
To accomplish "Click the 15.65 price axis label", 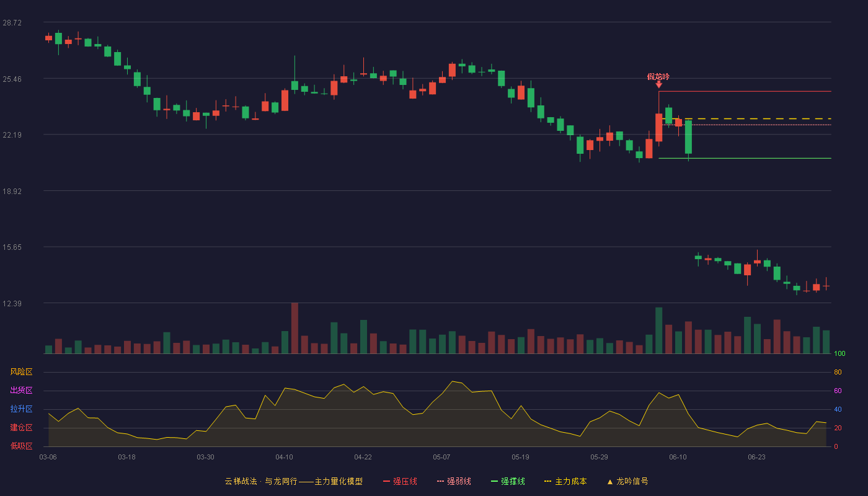I will [12, 247].
